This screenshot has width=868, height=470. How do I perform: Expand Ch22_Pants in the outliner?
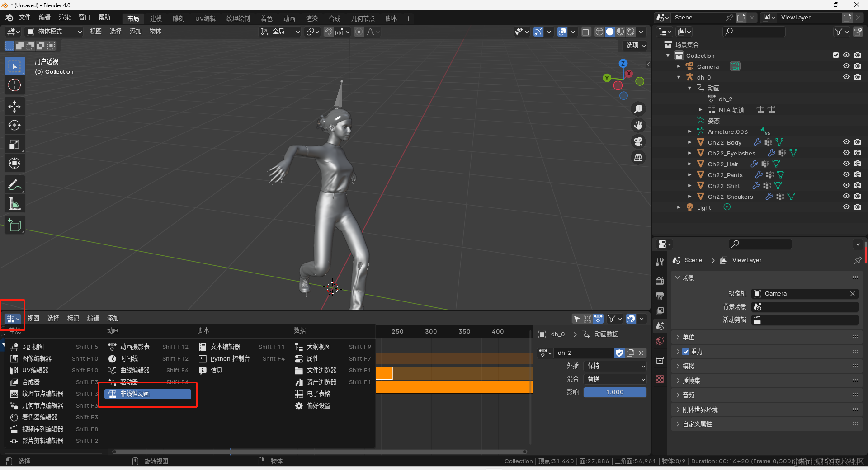pos(689,175)
